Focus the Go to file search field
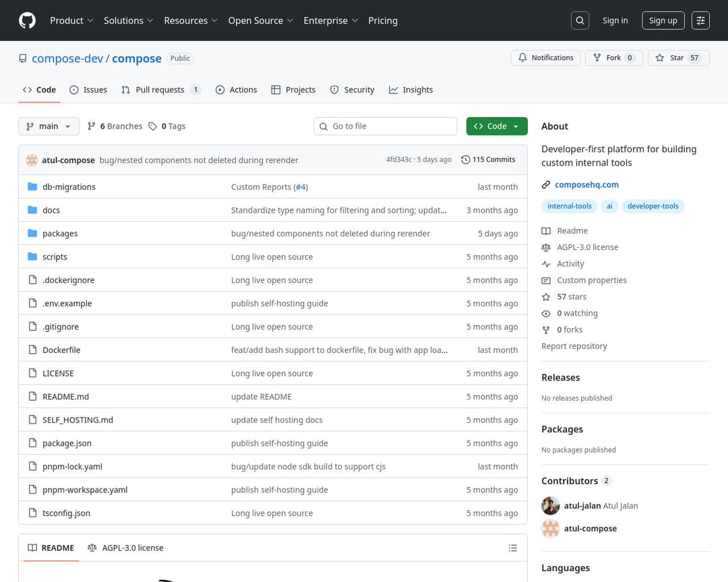The width and height of the screenshot is (728, 582). 391,127
